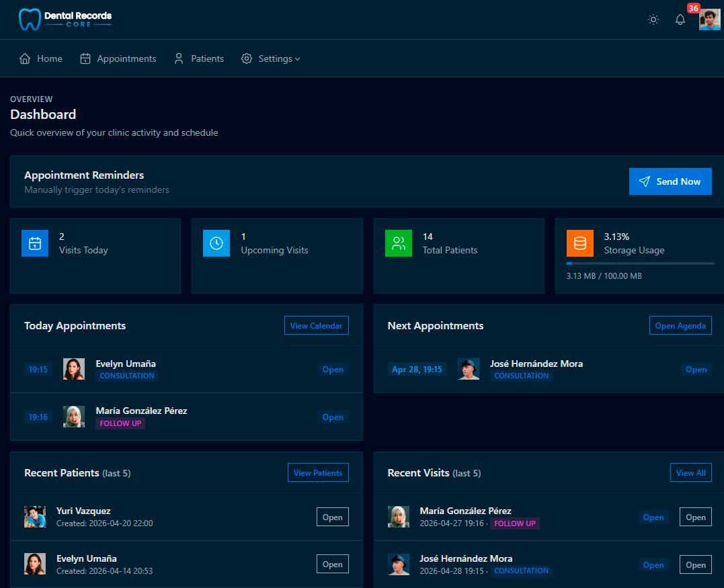
Task: Click CONSULTATION tag in Next Appointments
Action: click(x=521, y=376)
